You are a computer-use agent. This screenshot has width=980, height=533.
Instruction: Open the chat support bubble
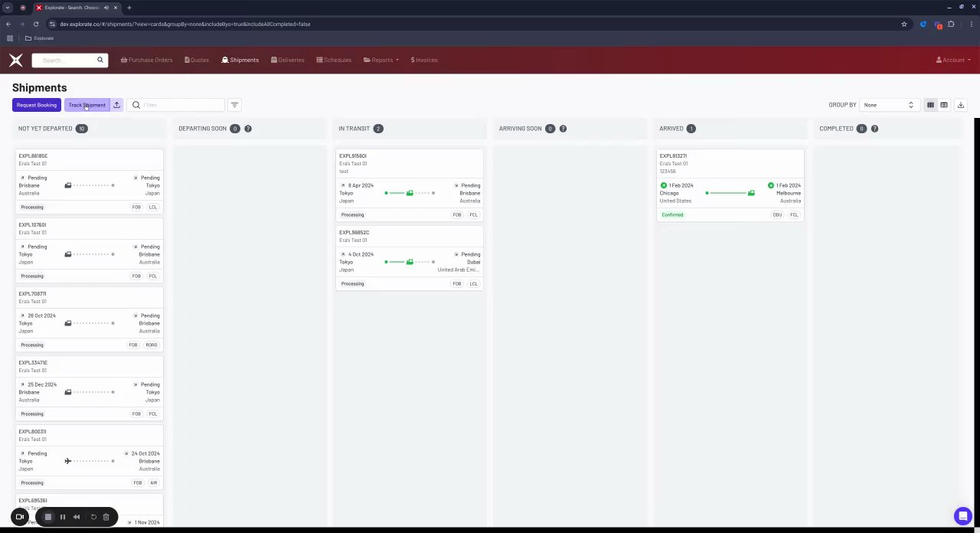coord(962,515)
